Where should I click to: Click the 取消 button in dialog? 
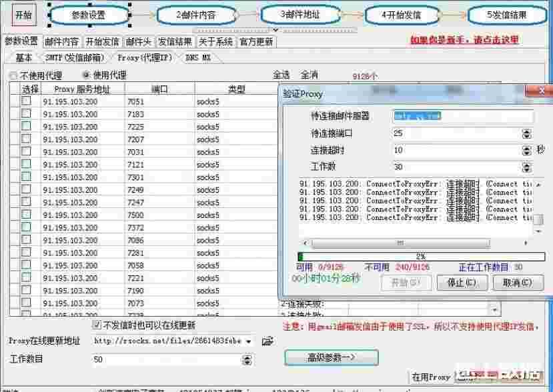click(518, 283)
